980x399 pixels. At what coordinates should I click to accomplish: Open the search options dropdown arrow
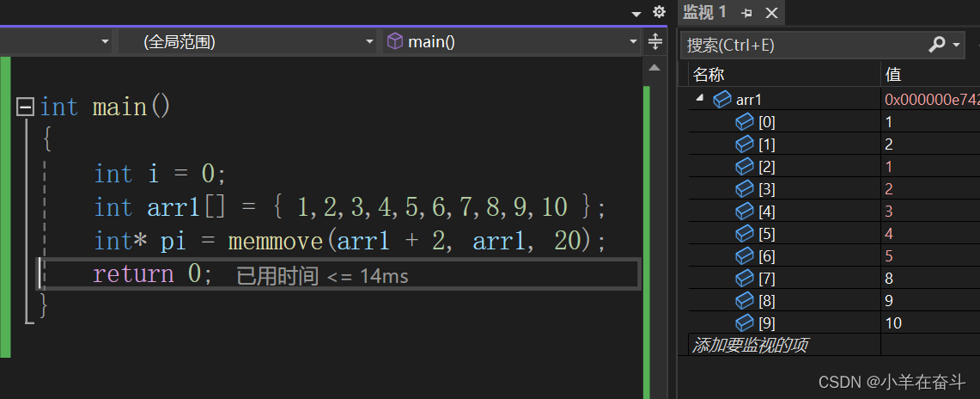[x=956, y=45]
